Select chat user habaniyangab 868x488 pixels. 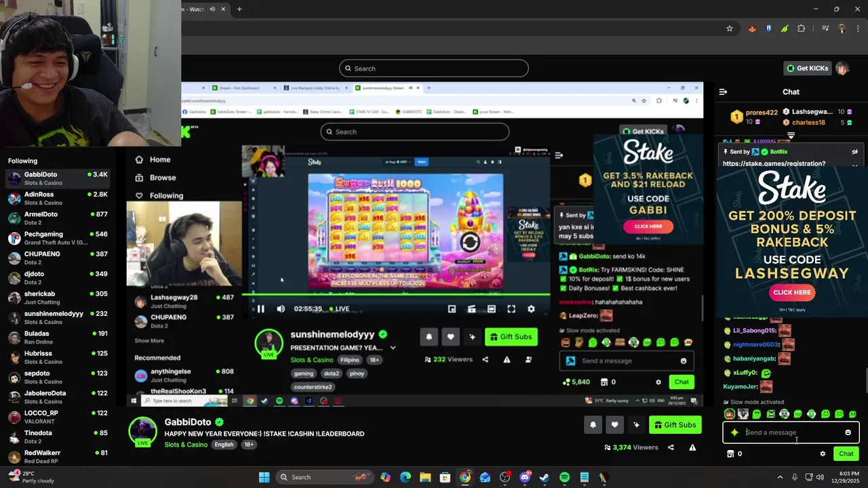(x=754, y=359)
